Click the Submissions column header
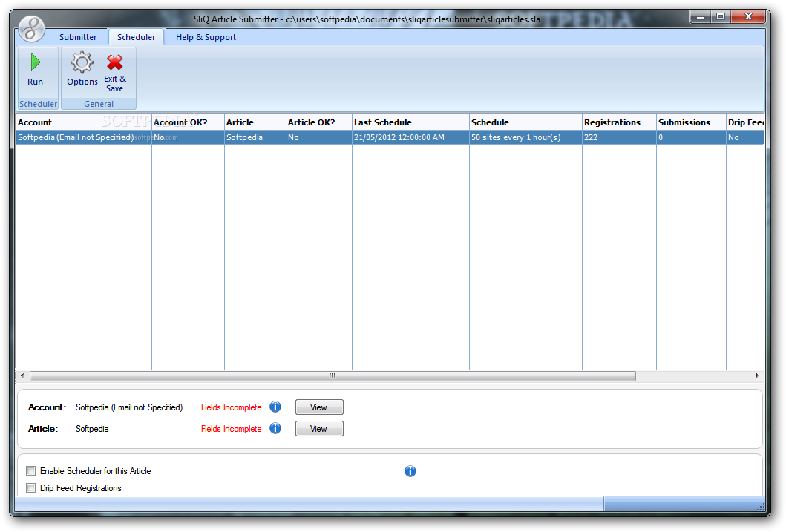Viewport: 786px width, 532px height. tap(691, 122)
